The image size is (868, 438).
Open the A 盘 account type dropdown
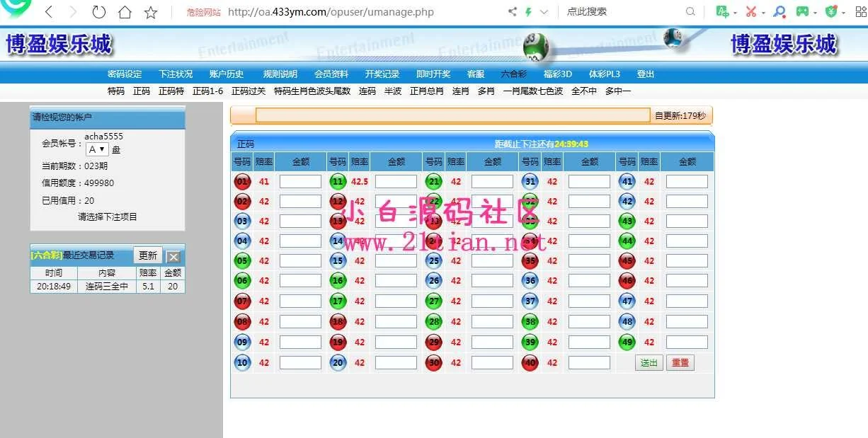(96, 149)
